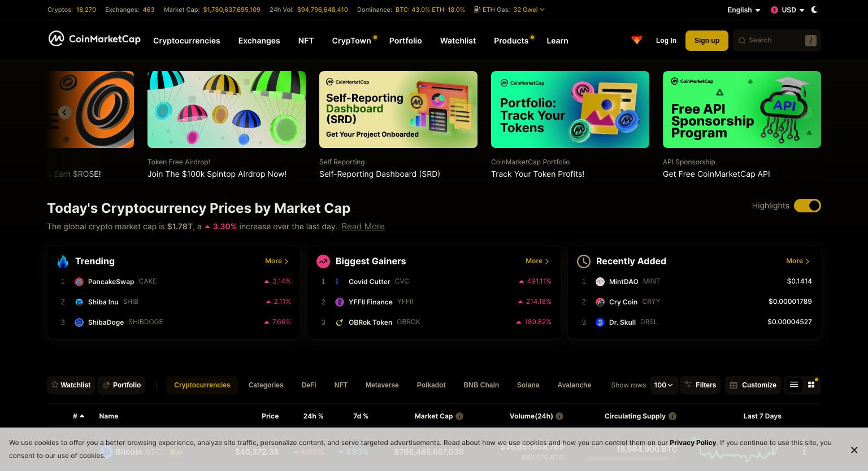Select the BNB Chain tab
The width and height of the screenshot is (868, 471).
coord(481,385)
